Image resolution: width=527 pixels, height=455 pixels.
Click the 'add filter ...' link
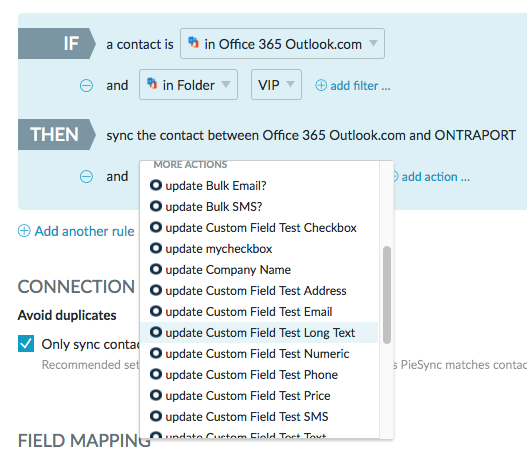(360, 86)
